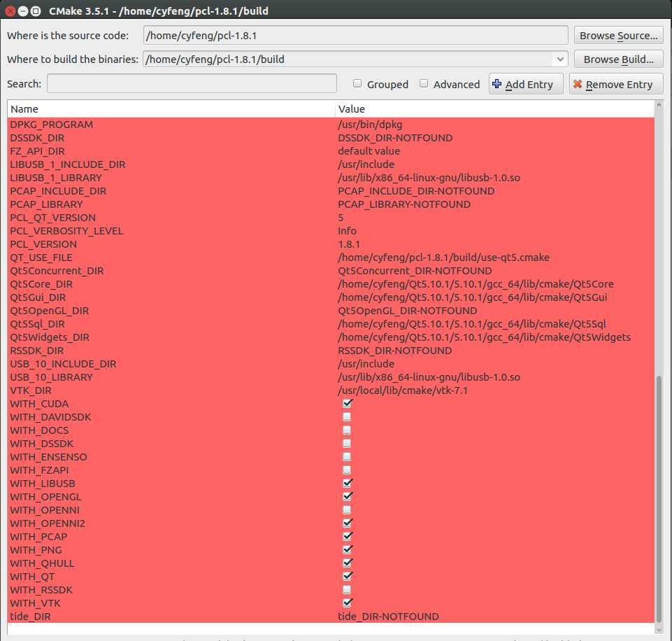Viewport: 672px width, 641px height.
Task: Uncheck WITH_LIBUSB option
Action: tap(347, 484)
